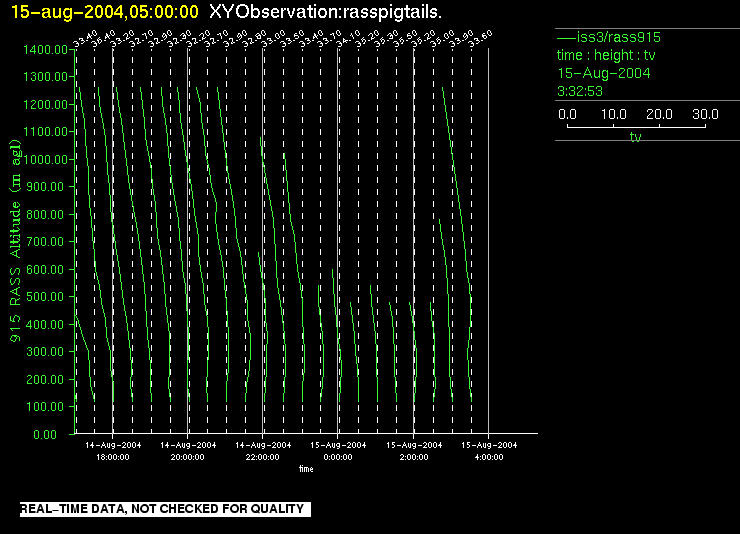Click the 1400.00 y-axis tick label
This screenshot has height=534, width=740.
[x=47, y=49]
